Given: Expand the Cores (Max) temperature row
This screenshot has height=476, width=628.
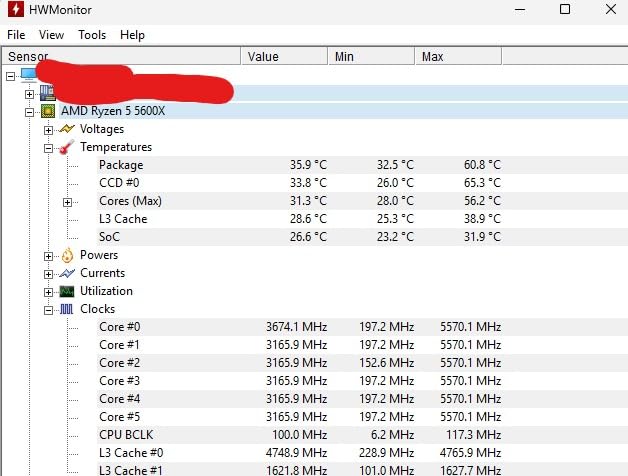Looking at the screenshot, I should click(x=67, y=202).
